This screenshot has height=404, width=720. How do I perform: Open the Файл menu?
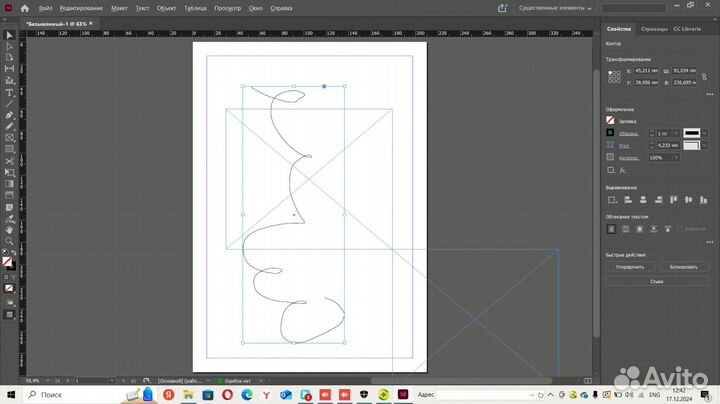pyautogui.click(x=45, y=8)
